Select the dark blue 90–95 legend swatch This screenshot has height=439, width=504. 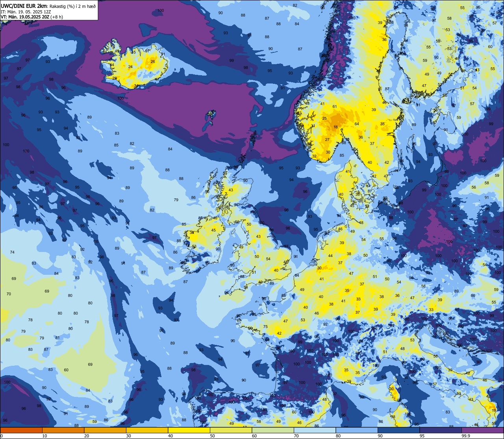398,430
